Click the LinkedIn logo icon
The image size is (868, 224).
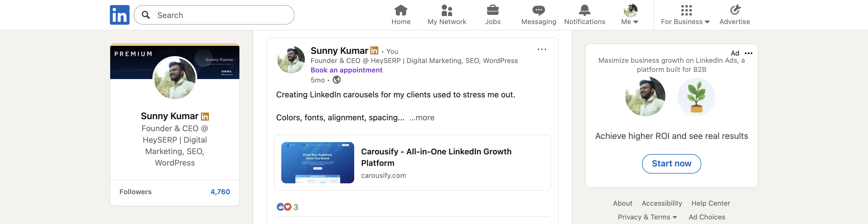coord(120,15)
